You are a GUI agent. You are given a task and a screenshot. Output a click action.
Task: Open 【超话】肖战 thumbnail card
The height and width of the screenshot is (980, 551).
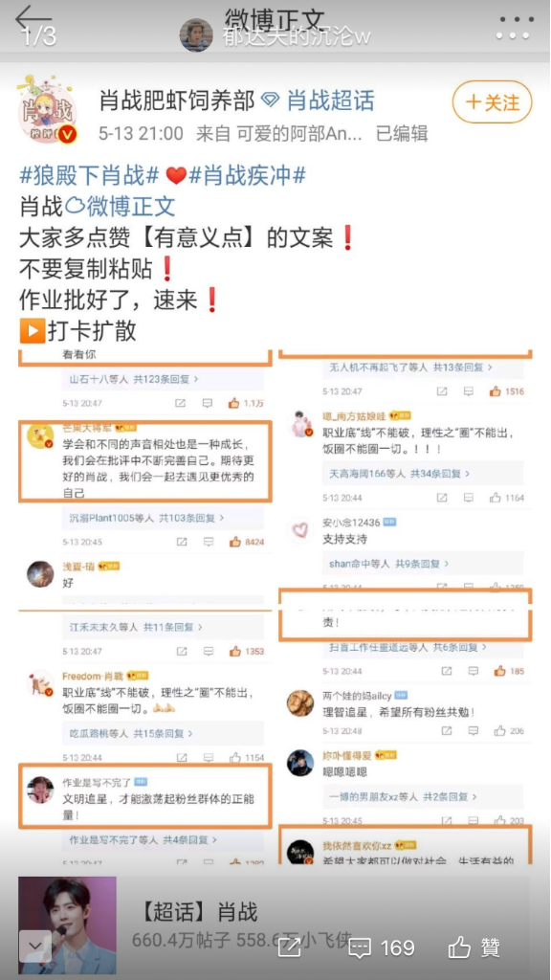point(68,925)
